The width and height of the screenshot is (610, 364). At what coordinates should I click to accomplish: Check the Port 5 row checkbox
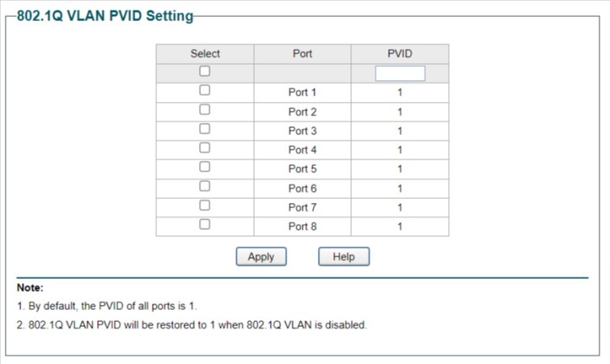pyautogui.click(x=205, y=167)
